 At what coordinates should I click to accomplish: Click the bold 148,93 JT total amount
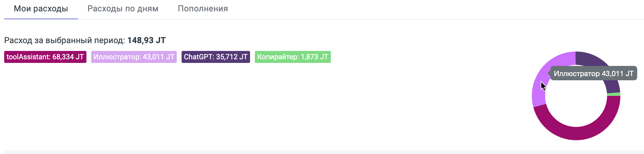pyautogui.click(x=147, y=40)
